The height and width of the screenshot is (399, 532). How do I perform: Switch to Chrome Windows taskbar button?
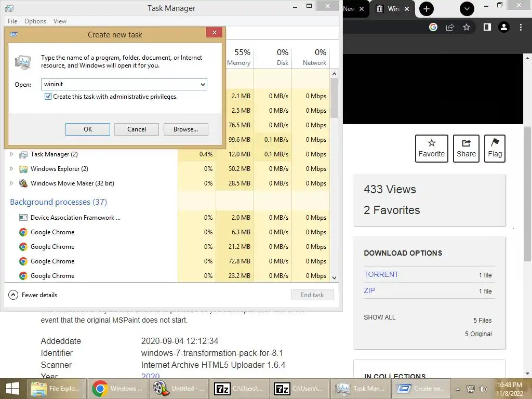117,389
